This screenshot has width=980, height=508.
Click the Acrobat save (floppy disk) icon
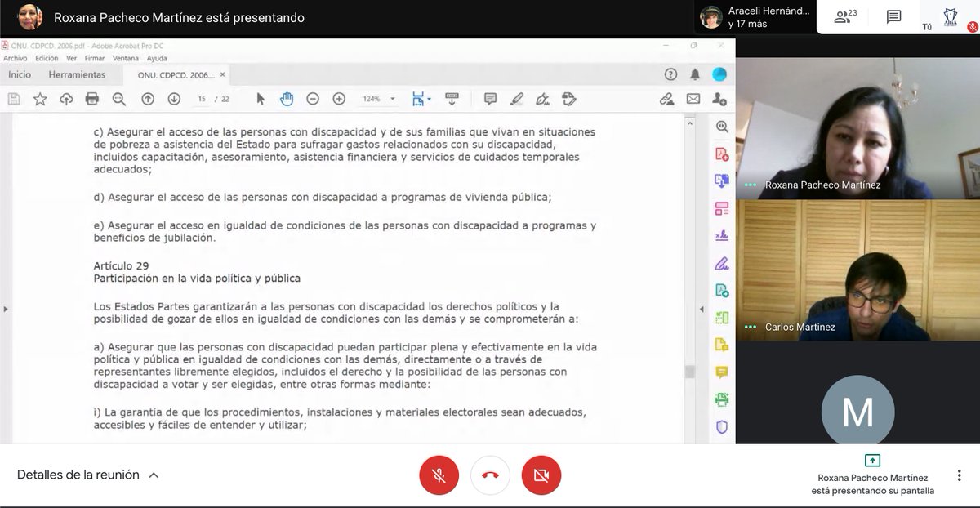14,99
